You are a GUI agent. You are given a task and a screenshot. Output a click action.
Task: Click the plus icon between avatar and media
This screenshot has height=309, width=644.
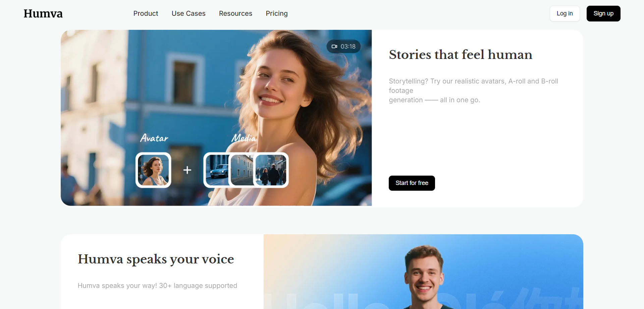[x=187, y=170]
